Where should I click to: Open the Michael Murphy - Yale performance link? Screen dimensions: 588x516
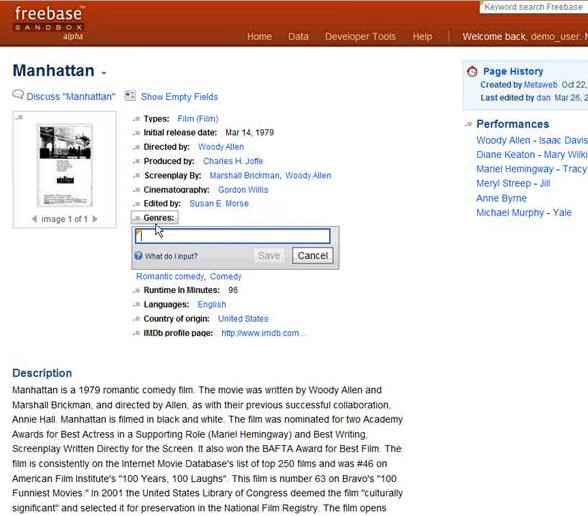coord(524,213)
